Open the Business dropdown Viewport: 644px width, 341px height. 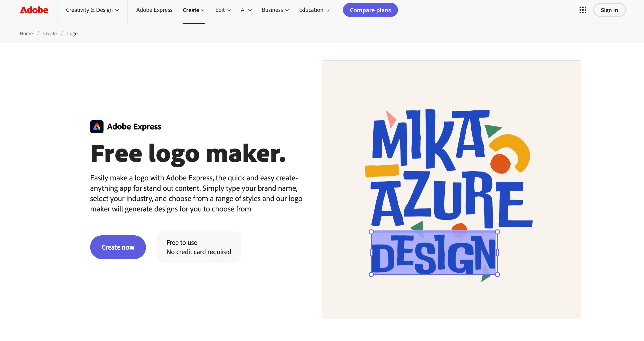pos(275,10)
